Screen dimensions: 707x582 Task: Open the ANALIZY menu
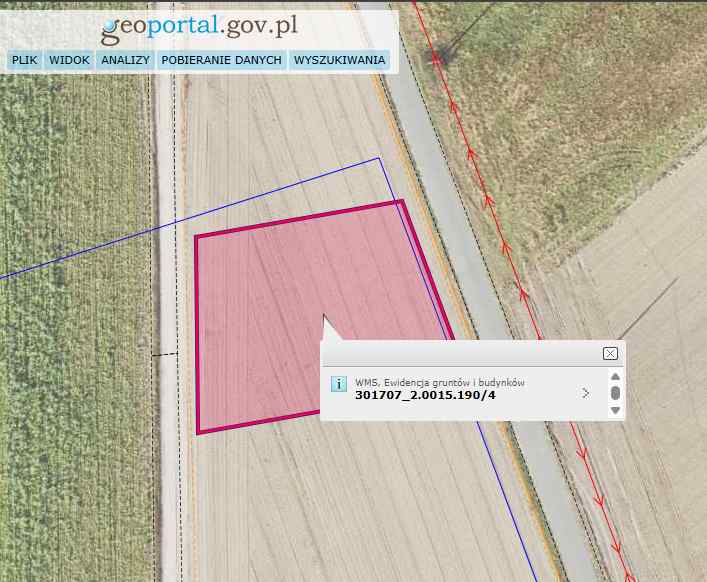click(125, 60)
